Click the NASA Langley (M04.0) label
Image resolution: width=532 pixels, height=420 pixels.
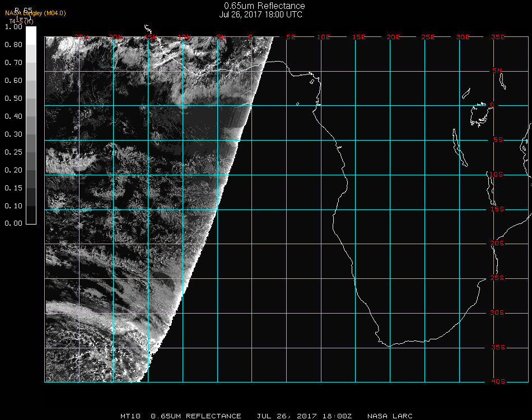tap(35, 13)
